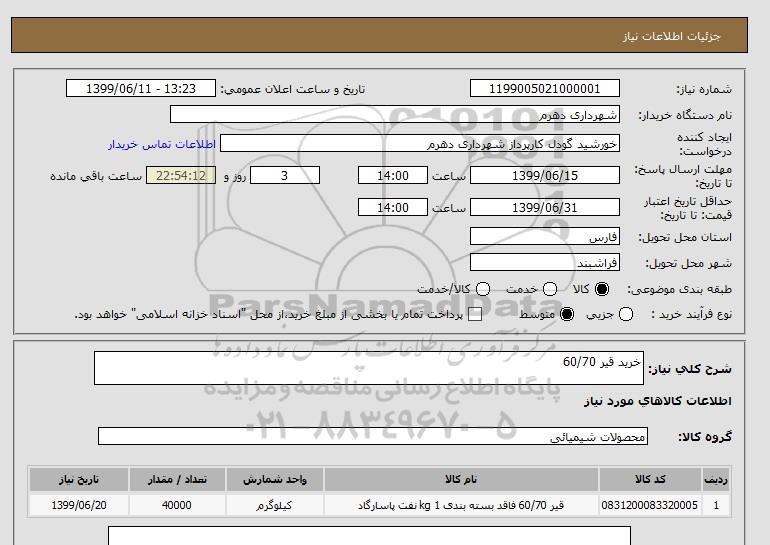The width and height of the screenshot is (770, 545).
Task: Click the delivery province field فارس
Action: (x=545, y=236)
